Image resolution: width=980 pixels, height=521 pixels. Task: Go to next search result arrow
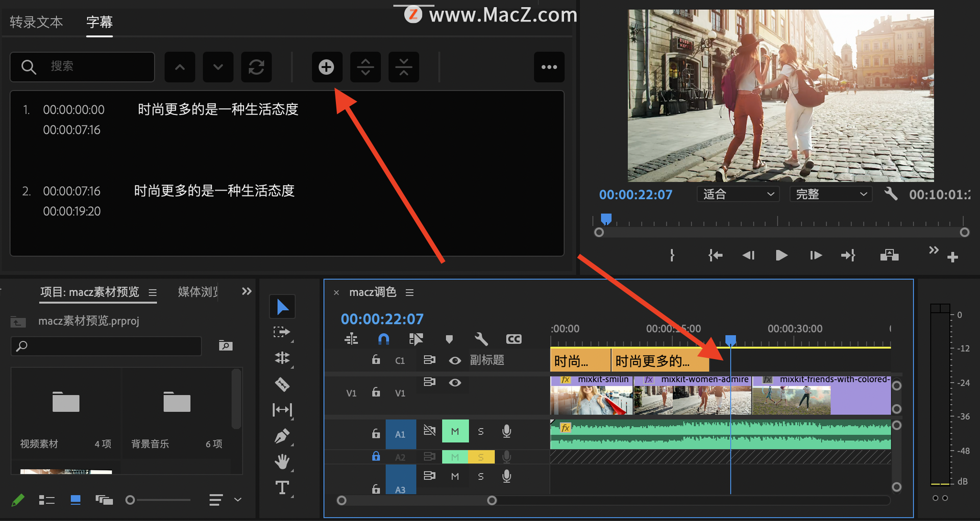(218, 67)
